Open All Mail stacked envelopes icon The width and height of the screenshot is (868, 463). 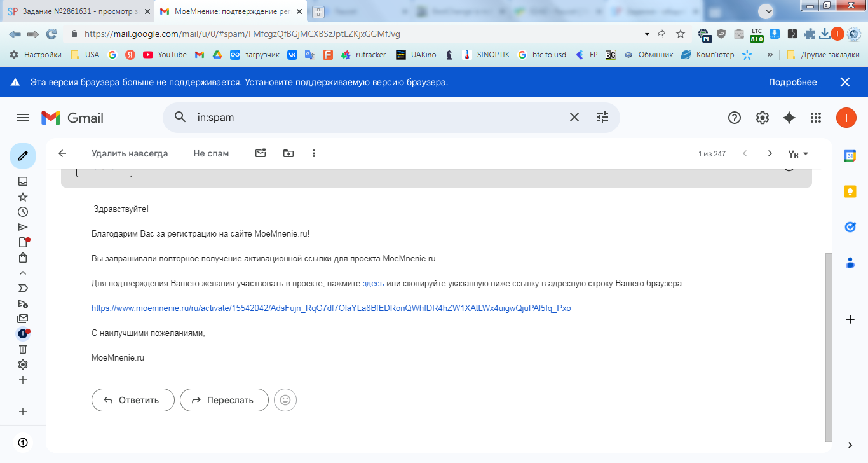click(23, 319)
